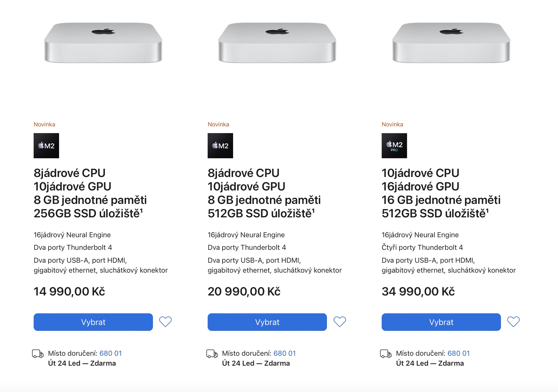
Task: Open the Novinka label on the first product
Action: (x=44, y=124)
